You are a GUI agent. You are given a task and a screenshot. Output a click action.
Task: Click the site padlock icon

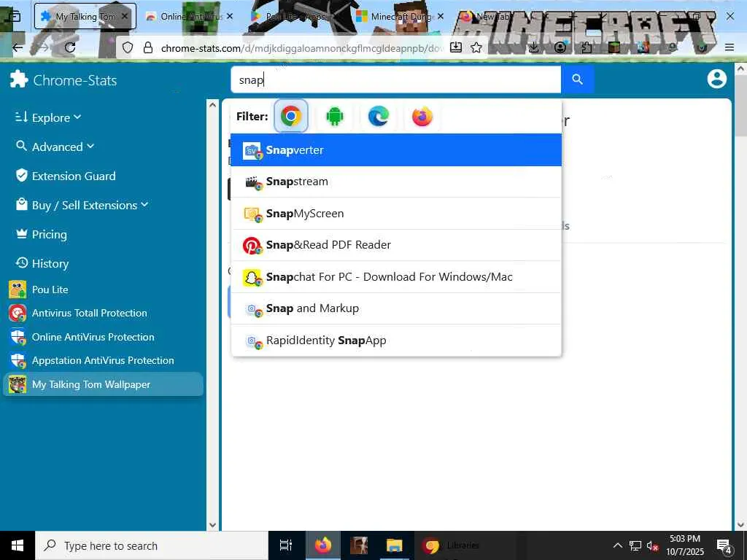(x=148, y=47)
